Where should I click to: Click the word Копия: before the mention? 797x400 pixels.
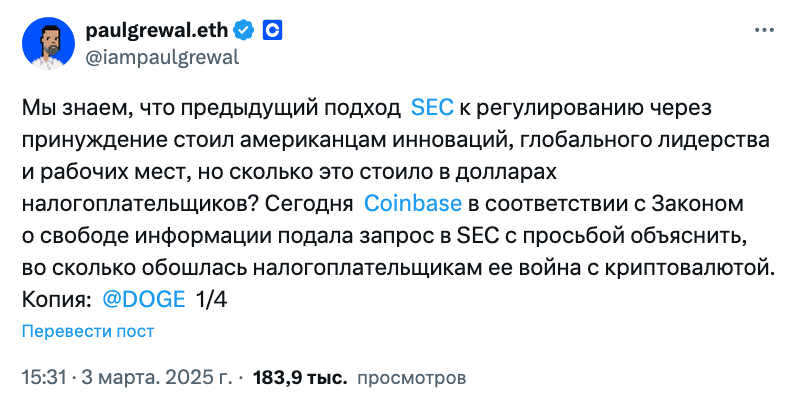point(56,299)
